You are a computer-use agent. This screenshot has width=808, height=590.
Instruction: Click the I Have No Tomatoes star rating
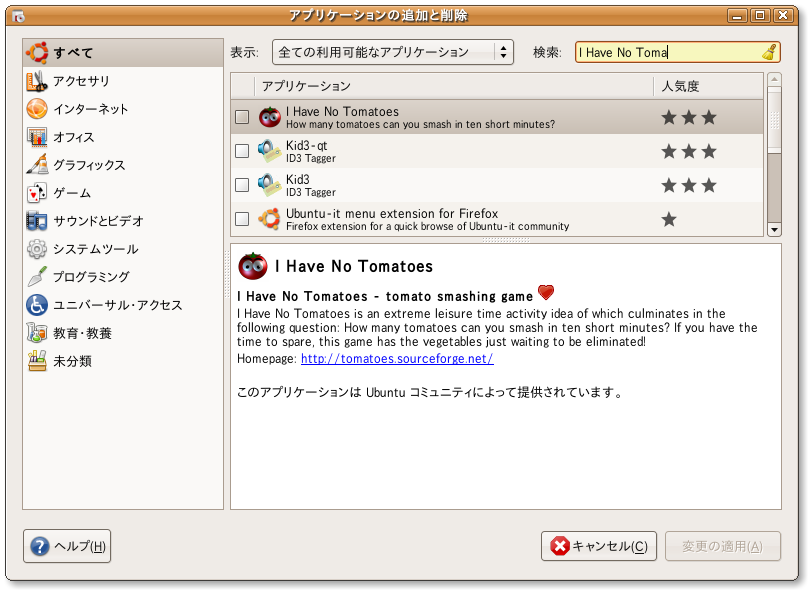[689, 117]
